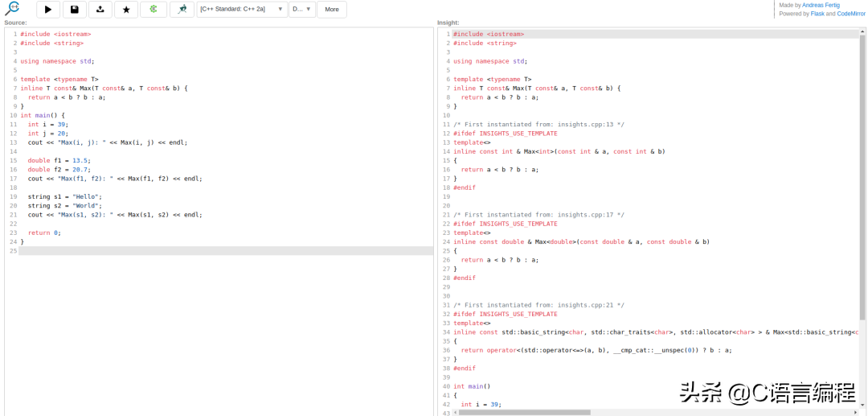This screenshot has width=868, height=416.
Task: Click Insight line 36 with operator<=>
Action: 596,350
